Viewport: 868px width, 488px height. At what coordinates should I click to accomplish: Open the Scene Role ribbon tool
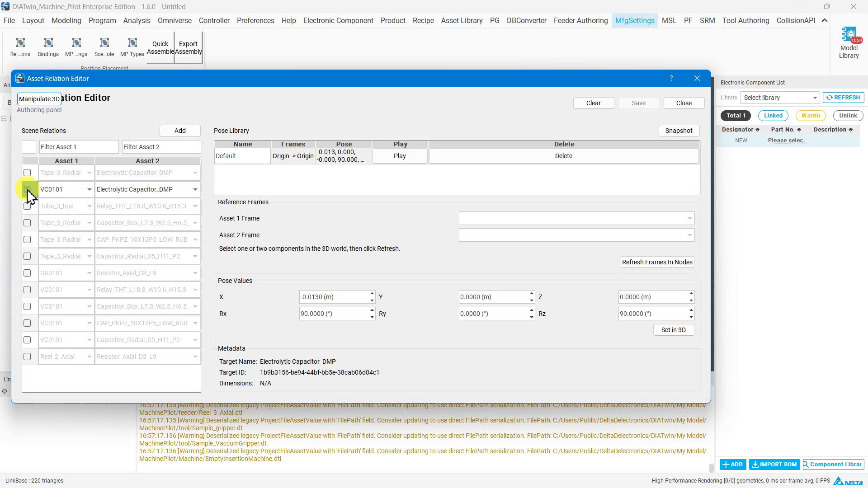pos(104,47)
